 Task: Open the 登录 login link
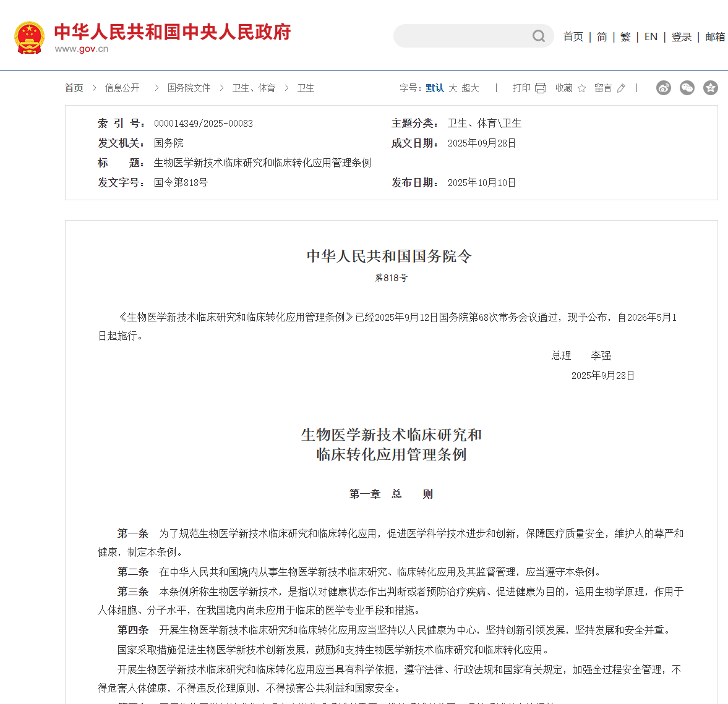pyautogui.click(x=682, y=37)
